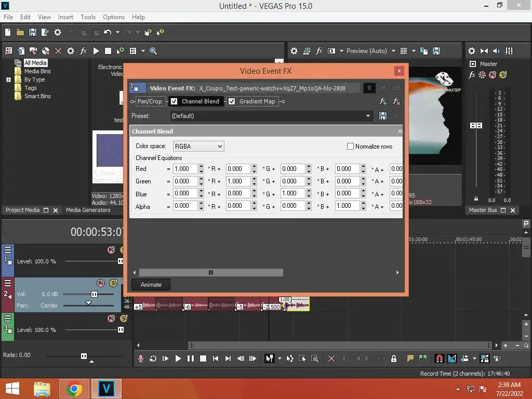This screenshot has width=532, height=399.
Task: Toggle snapping magnet icon
Action: pyautogui.click(x=439, y=358)
